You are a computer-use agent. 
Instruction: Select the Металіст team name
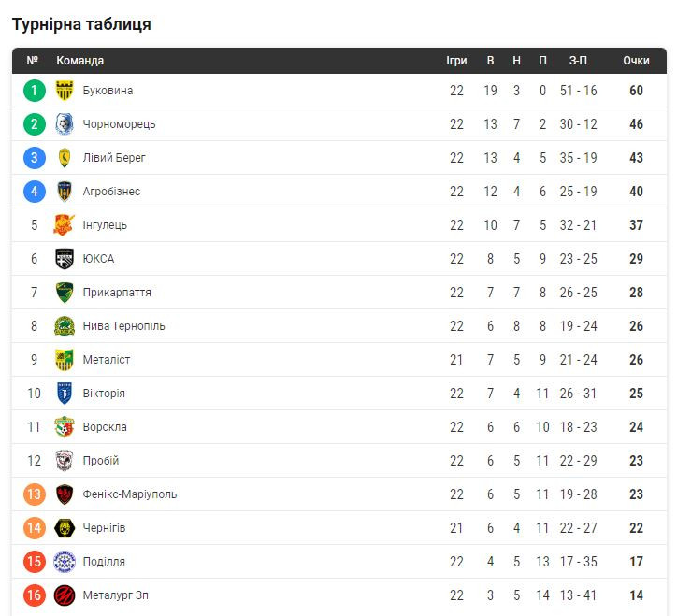pos(107,360)
